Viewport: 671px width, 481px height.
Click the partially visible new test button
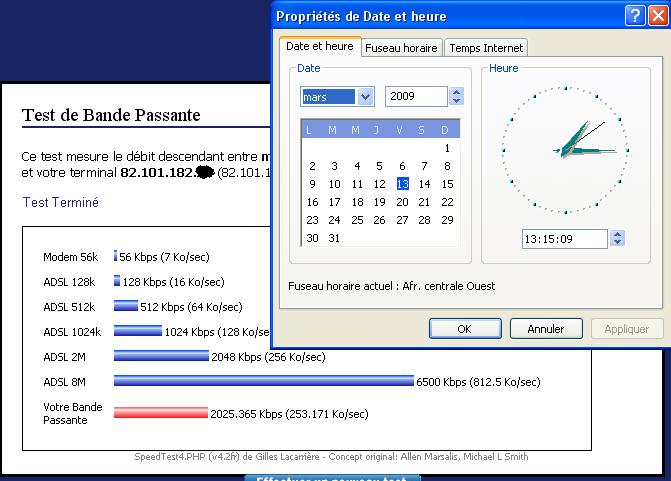click(x=333, y=478)
